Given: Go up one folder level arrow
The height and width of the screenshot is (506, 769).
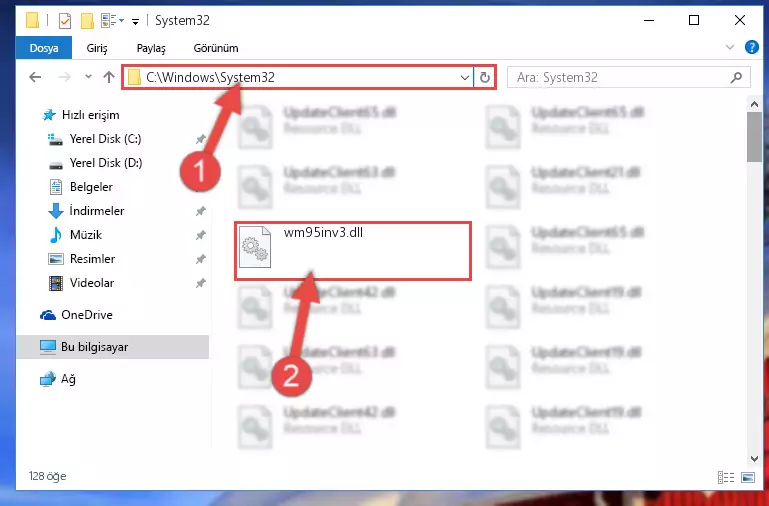Looking at the screenshot, I should coord(109,77).
